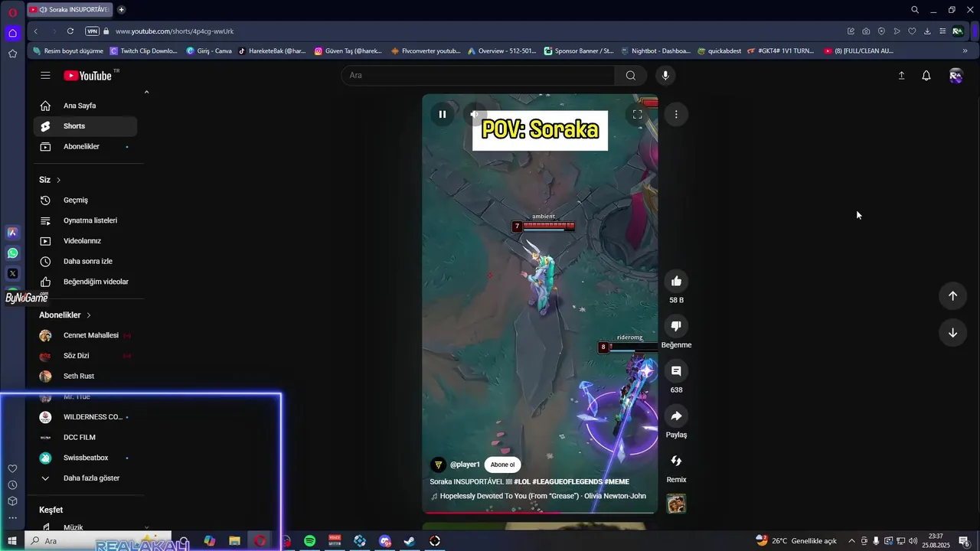Open Windows Start menu
980x551 pixels.
pos(12,541)
